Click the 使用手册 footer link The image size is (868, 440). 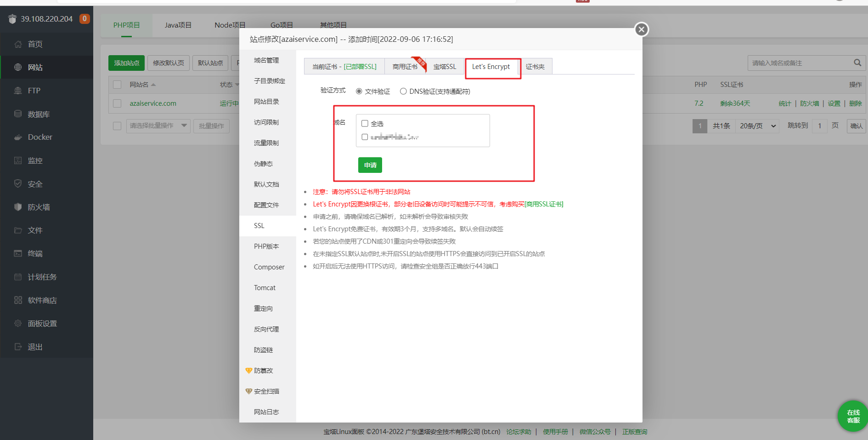555,432
